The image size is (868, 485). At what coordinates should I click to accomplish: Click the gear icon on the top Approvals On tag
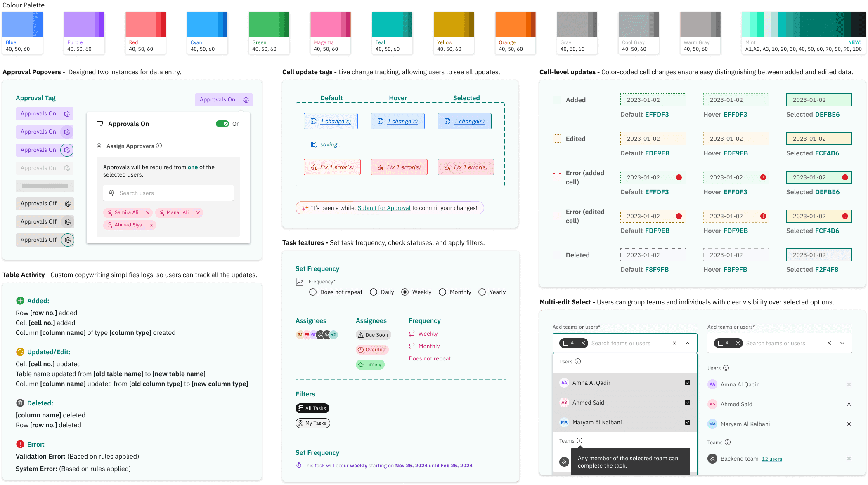246,100
